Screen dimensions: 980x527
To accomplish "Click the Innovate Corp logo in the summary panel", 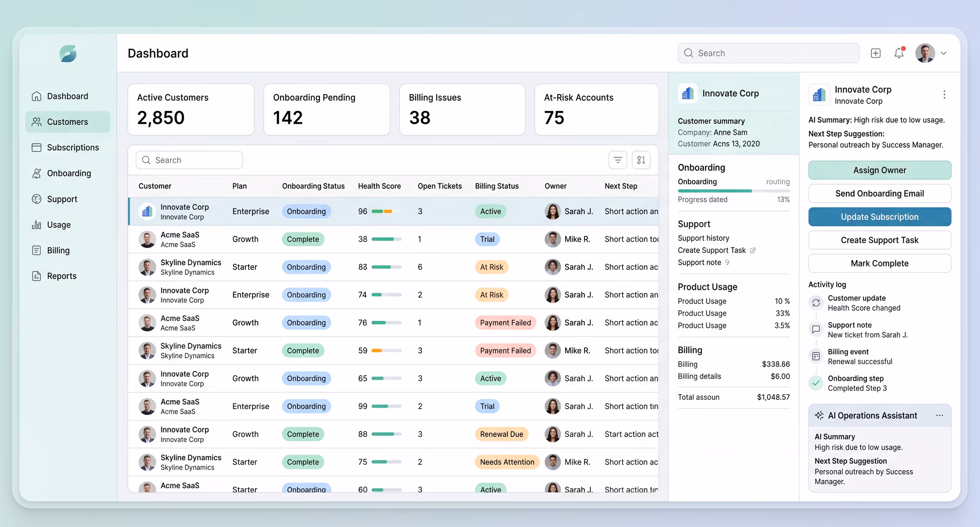I will point(687,93).
